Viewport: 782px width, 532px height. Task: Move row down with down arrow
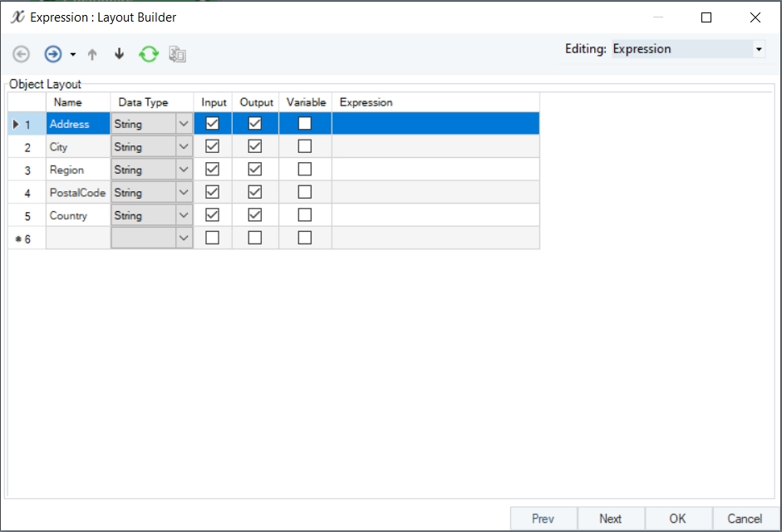(x=119, y=54)
